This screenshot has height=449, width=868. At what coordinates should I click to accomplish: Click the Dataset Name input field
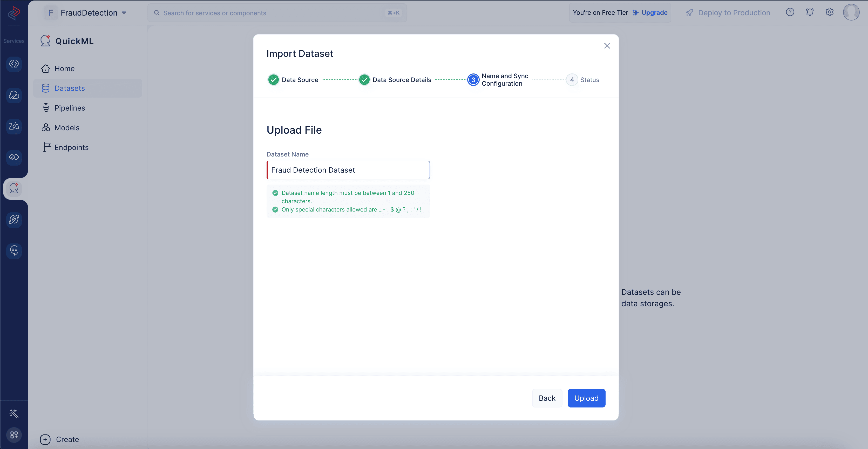point(348,169)
